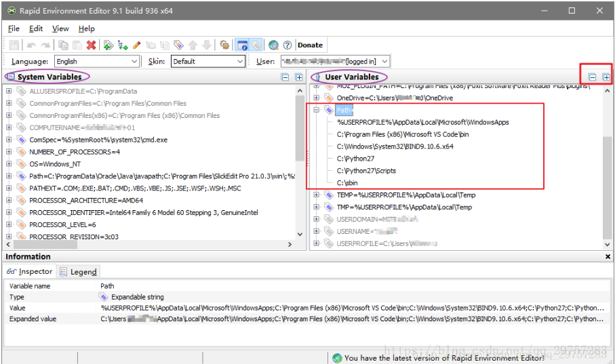Screen dimensions: 615x364
Task: Select the OS=Windows_NT variable
Action: (55, 164)
